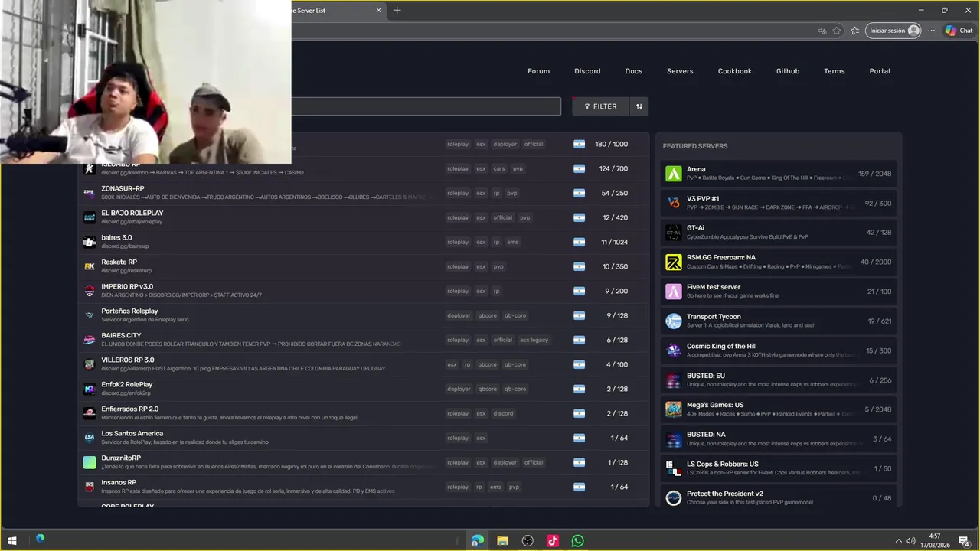Open notification center in taskbar
The height and width of the screenshot is (551, 980).
(964, 541)
